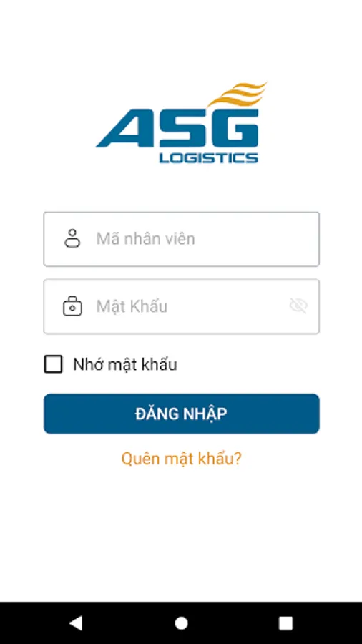362x644 pixels.
Task: Tap the blue LOGISTICS wordmark under ASG
Action: (209, 157)
